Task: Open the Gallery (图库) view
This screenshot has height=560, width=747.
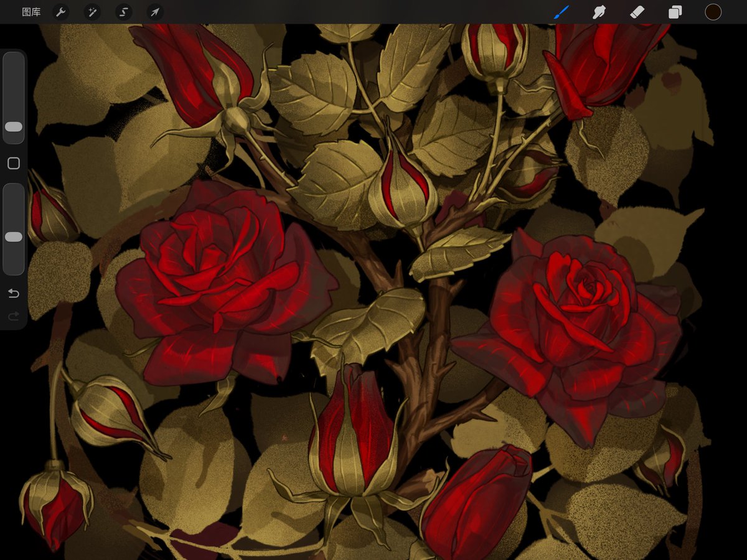Action: pos(31,12)
